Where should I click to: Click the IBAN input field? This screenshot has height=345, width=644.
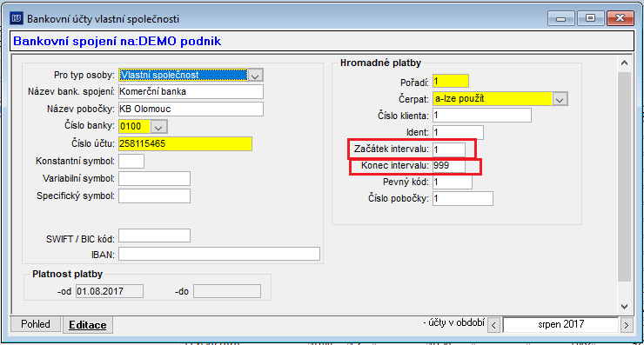[219, 254]
